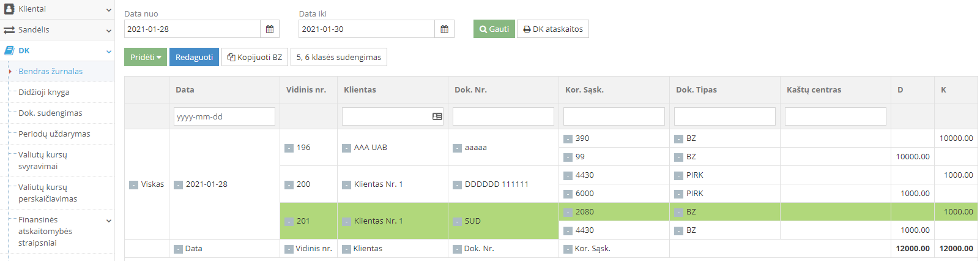Collapse entry 196 group toggle
Viewport: 980px width, 261px height.
[289, 148]
